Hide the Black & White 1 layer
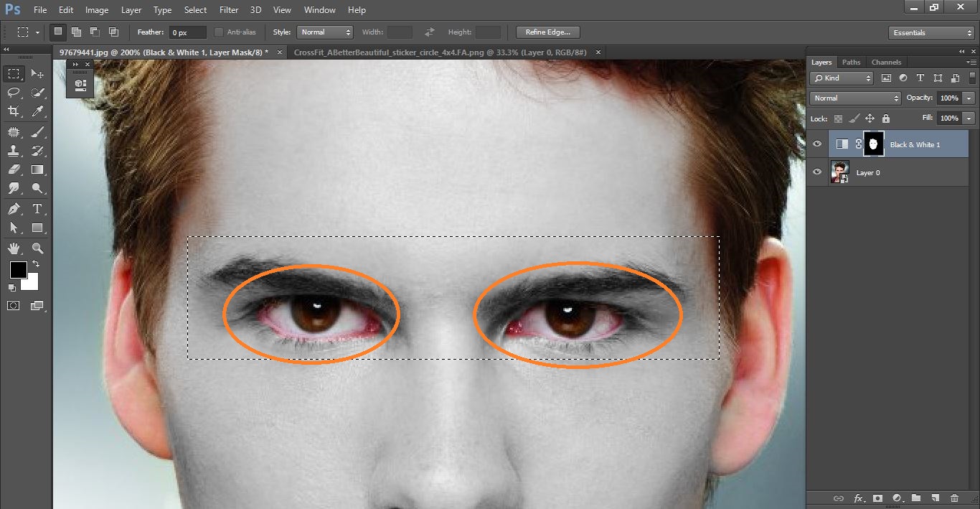980x509 pixels. tap(816, 144)
